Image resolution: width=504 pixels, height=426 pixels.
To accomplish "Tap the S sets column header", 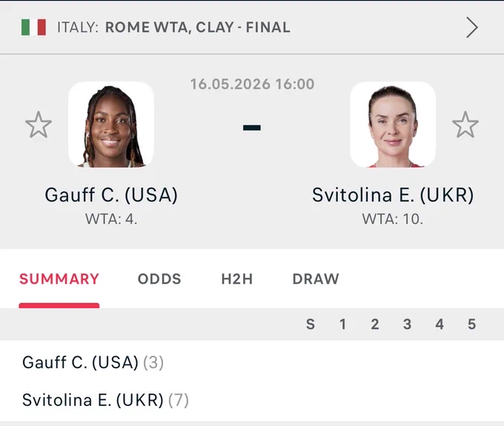I will coord(311,325).
